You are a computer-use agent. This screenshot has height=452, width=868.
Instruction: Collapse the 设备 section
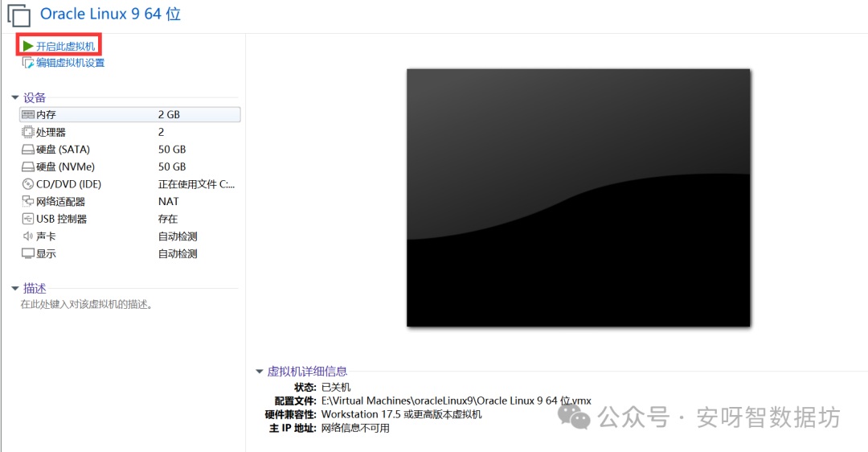coord(15,98)
